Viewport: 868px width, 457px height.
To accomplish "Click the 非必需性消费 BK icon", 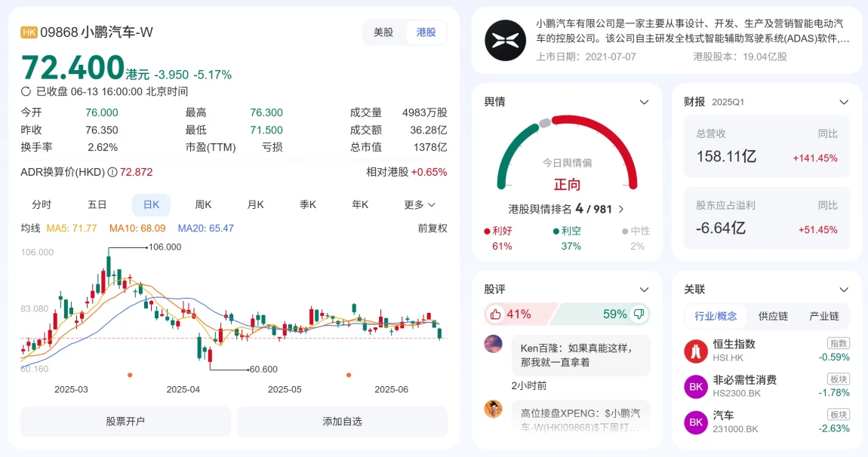I will coord(695,386).
